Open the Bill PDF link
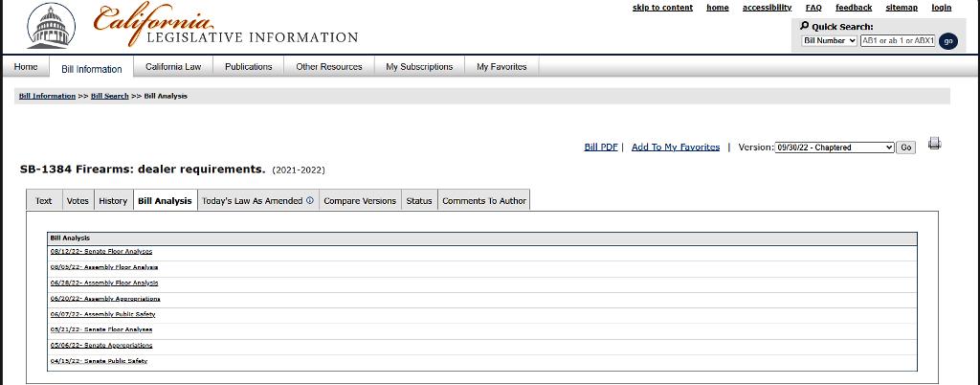 (601, 147)
